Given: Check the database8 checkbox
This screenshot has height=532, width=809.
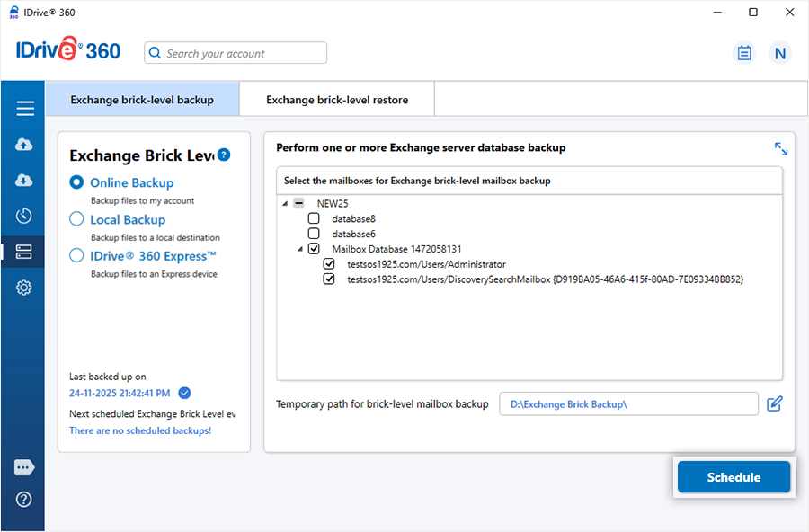Looking at the screenshot, I should coord(314,218).
